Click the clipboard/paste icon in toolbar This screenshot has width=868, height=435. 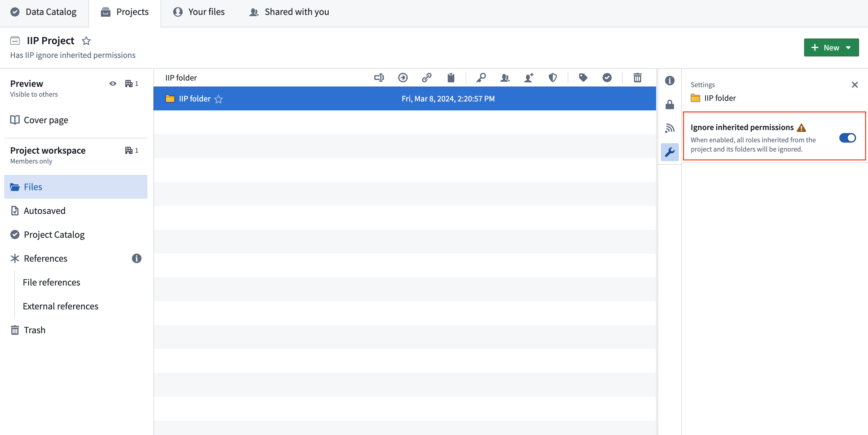[x=451, y=77]
